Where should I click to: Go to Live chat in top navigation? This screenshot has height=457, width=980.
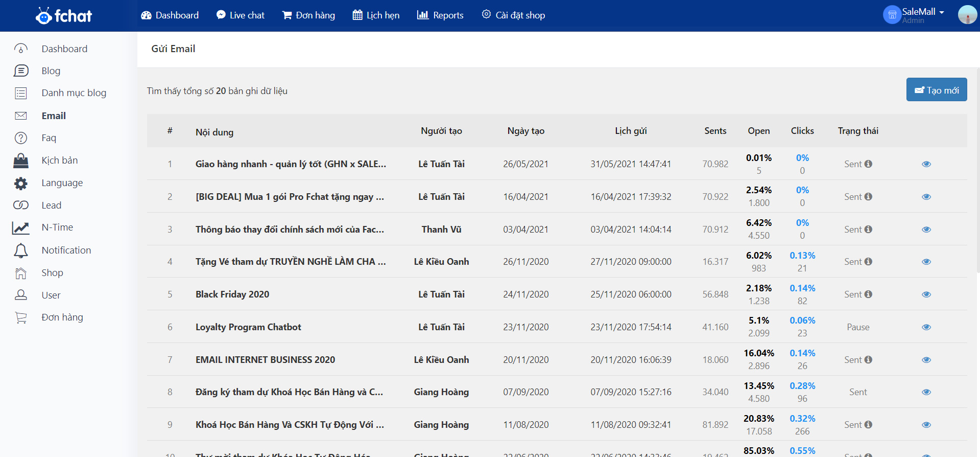tap(241, 15)
